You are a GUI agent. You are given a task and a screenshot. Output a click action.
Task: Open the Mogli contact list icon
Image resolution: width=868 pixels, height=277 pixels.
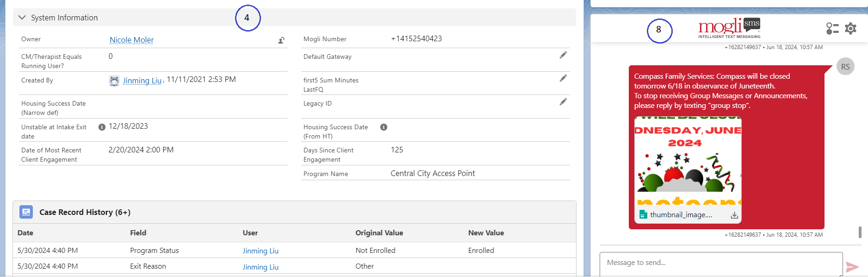coord(832,28)
